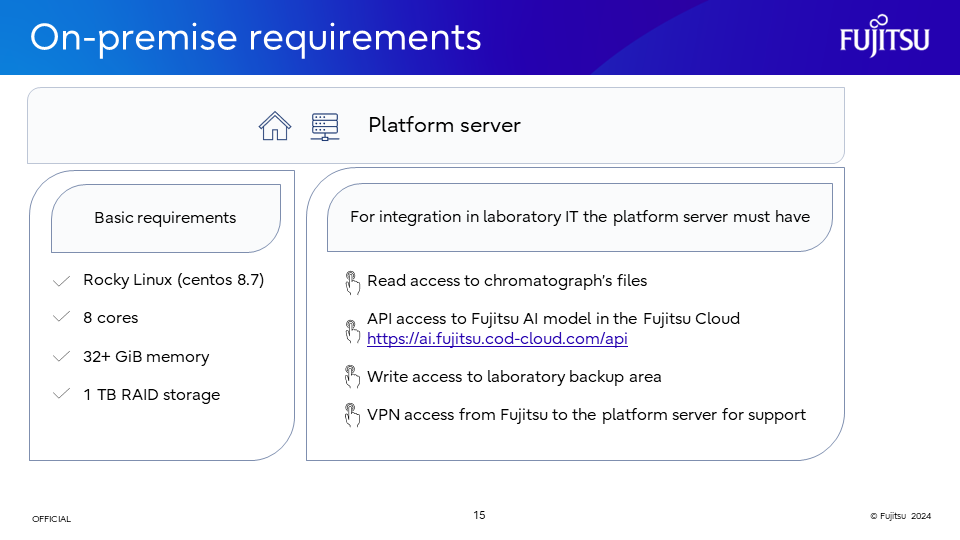This screenshot has width=960, height=540.
Task: Click hand icon next to Read access
Action: 351,283
